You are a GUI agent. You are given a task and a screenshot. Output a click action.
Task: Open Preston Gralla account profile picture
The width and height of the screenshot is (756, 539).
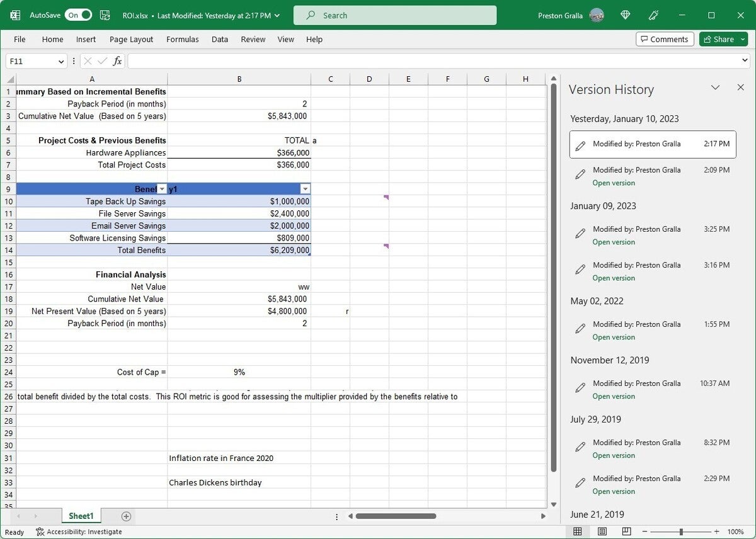tap(597, 15)
